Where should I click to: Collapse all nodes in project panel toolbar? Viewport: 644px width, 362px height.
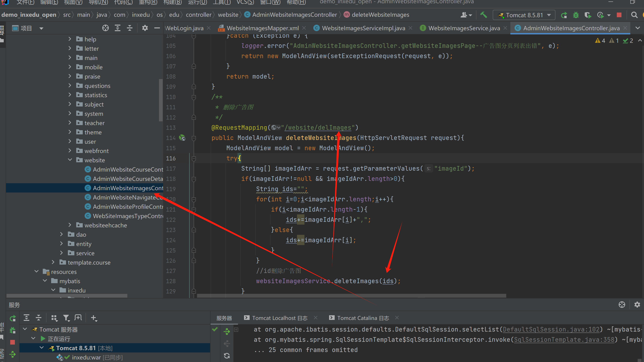click(x=129, y=28)
